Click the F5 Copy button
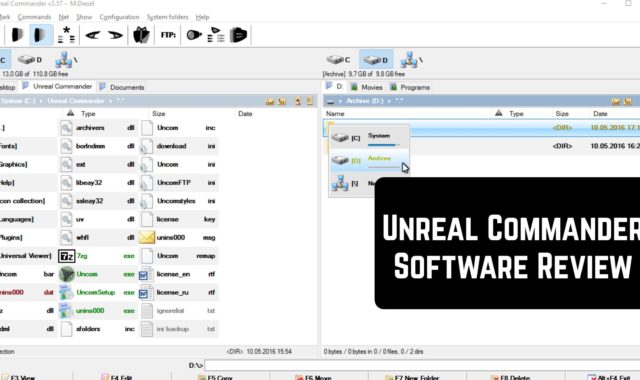The image size is (640, 380). pos(215,377)
